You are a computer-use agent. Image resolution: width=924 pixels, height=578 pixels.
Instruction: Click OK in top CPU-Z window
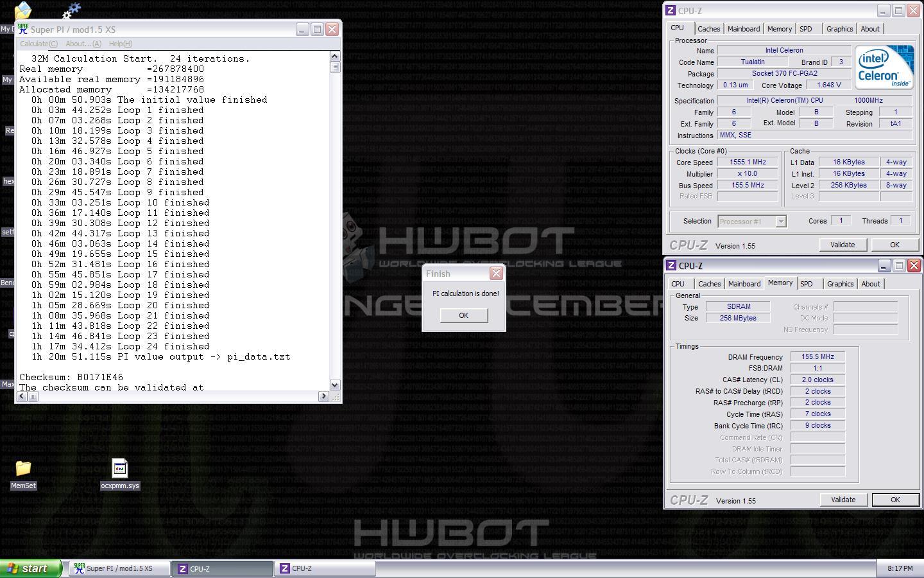point(894,245)
